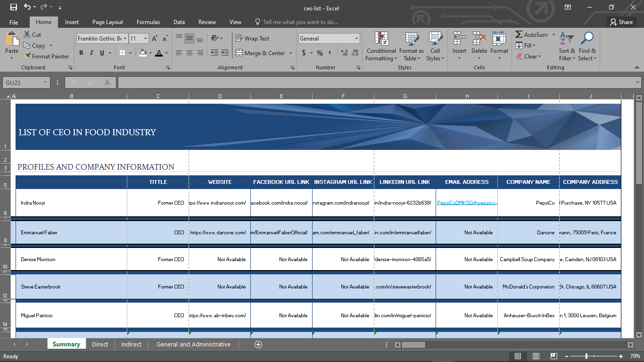The image size is (644, 362).
Task: Click the Insert Function fx icon
Action: 107,82
